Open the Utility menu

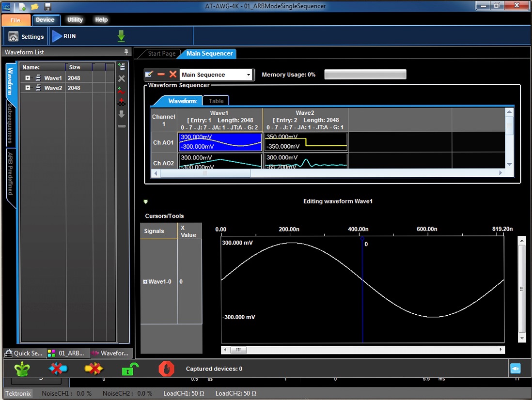(75, 20)
